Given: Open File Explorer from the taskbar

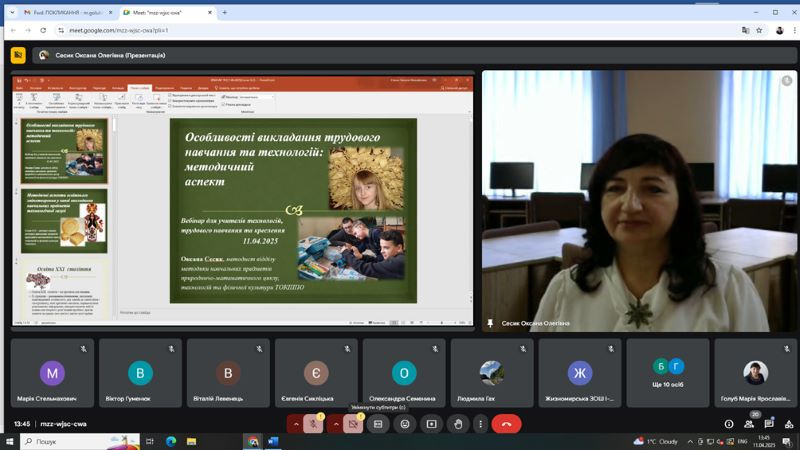Looking at the screenshot, I should coord(191,441).
